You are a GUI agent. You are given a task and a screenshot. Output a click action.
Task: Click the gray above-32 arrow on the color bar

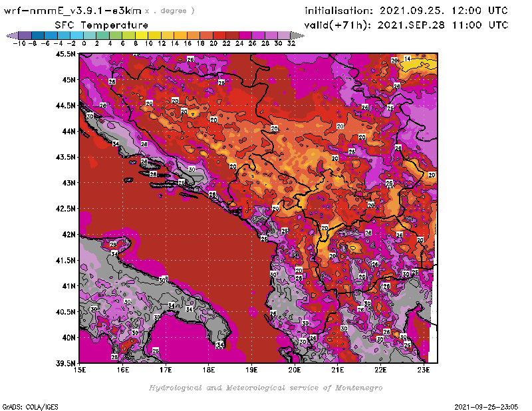coord(297,35)
